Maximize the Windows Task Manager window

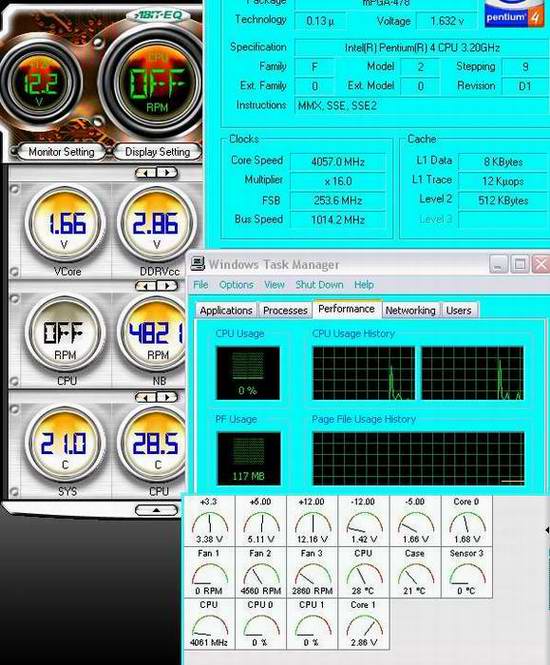tap(520, 264)
